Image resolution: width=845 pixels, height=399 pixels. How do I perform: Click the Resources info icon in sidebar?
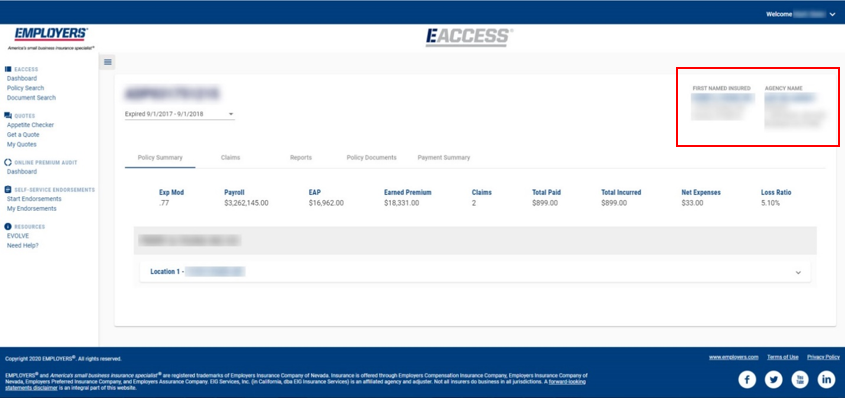tap(8, 226)
